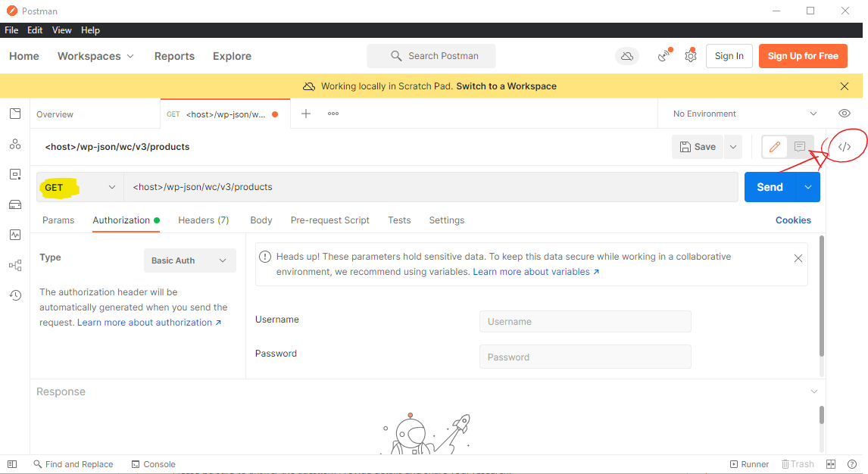Click the environment quick look eye icon
Viewport: 868px width, 474px height.
point(845,114)
